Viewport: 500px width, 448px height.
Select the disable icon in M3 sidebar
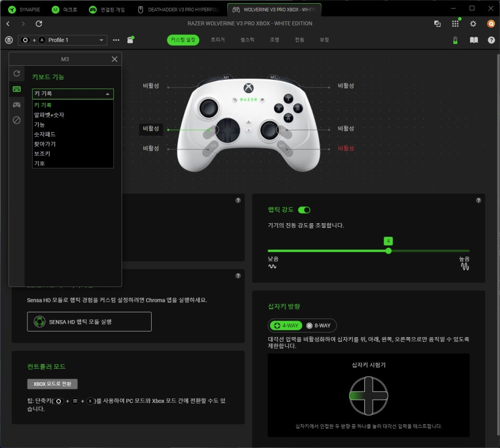coord(17,120)
